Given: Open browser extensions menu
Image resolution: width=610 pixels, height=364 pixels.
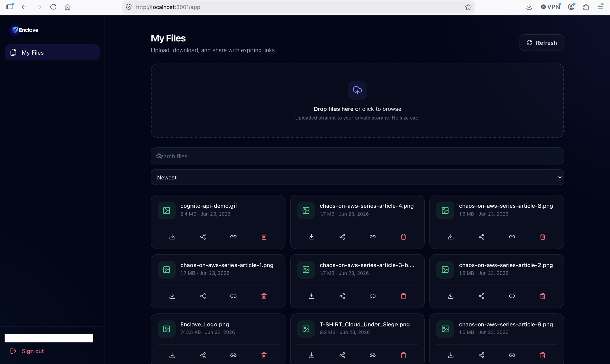Looking at the screenshot, I should (586, 7).
